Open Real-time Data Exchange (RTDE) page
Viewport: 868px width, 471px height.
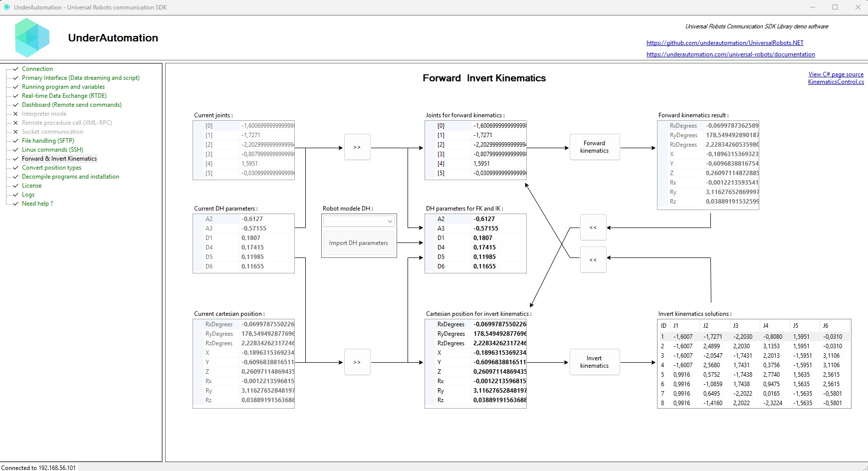[64, 96]
